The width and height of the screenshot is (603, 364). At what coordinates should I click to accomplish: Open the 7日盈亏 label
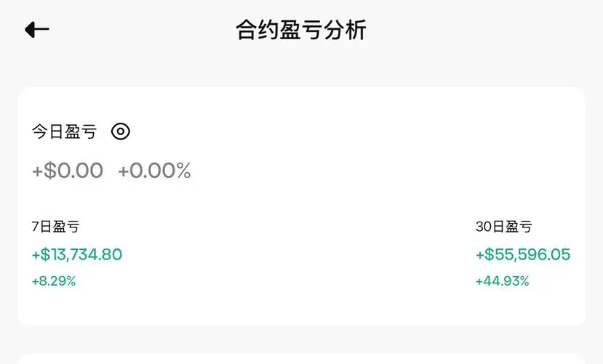56,227
